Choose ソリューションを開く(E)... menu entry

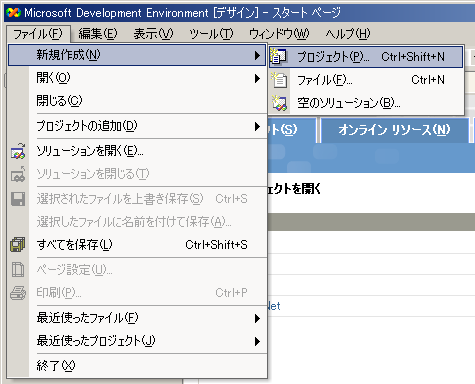coord(137,151)
